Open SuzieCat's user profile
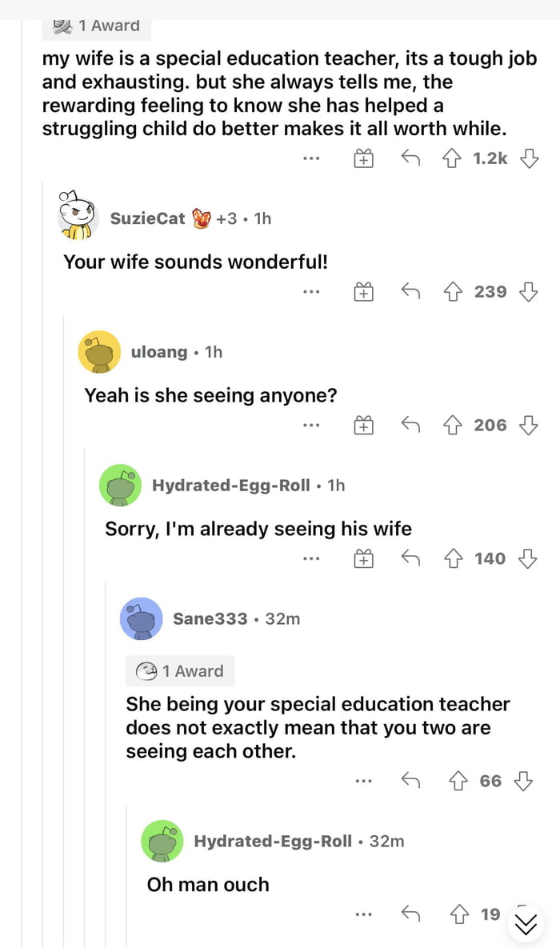This screenshot has height=948, width=560. click(147, 218)
